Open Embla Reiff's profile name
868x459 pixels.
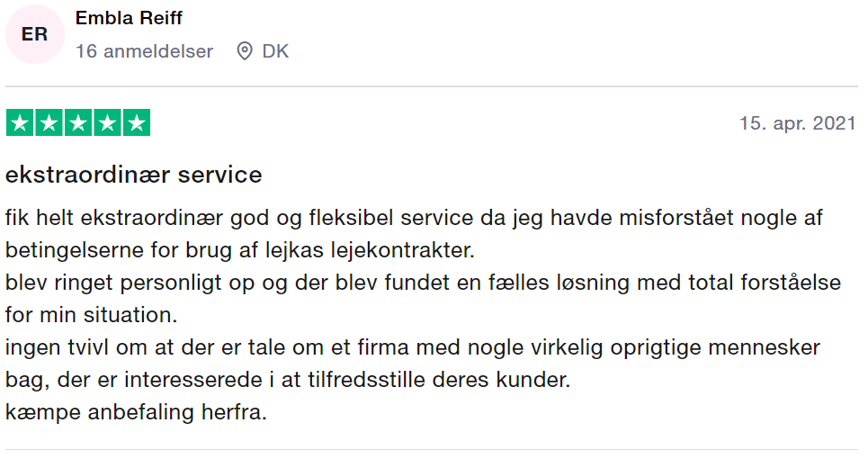point(129,18)
